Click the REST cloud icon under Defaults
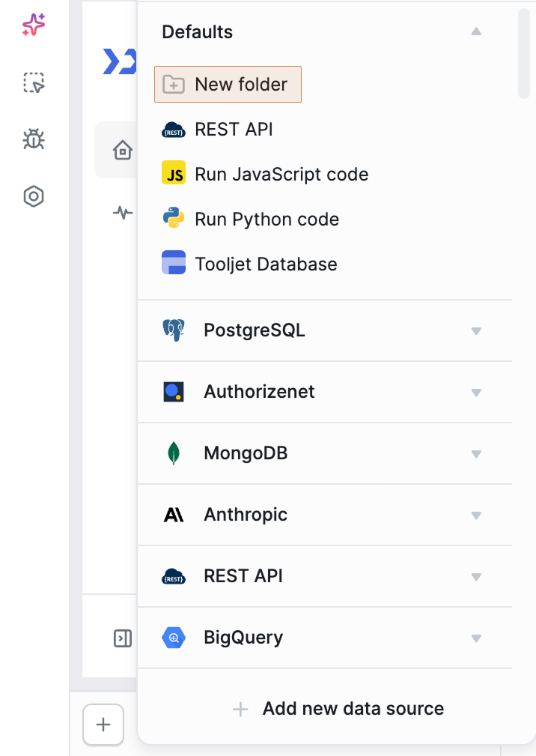The height and width of the screenshot is (756, 536). 174,130
